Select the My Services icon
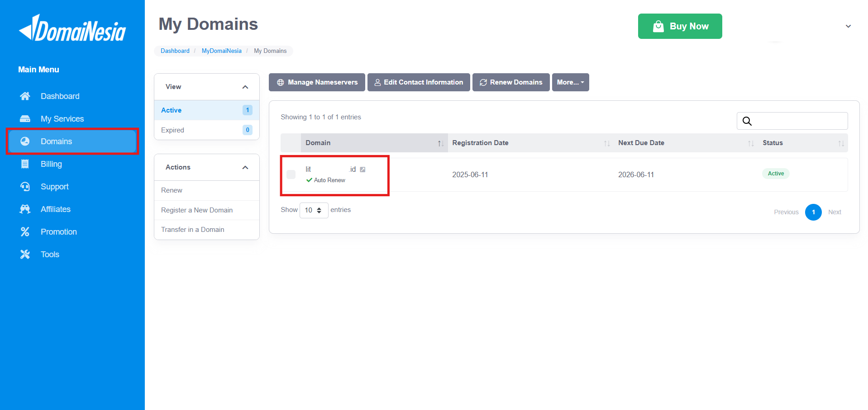Screen dimensions: 868x410 coord(25,118)
